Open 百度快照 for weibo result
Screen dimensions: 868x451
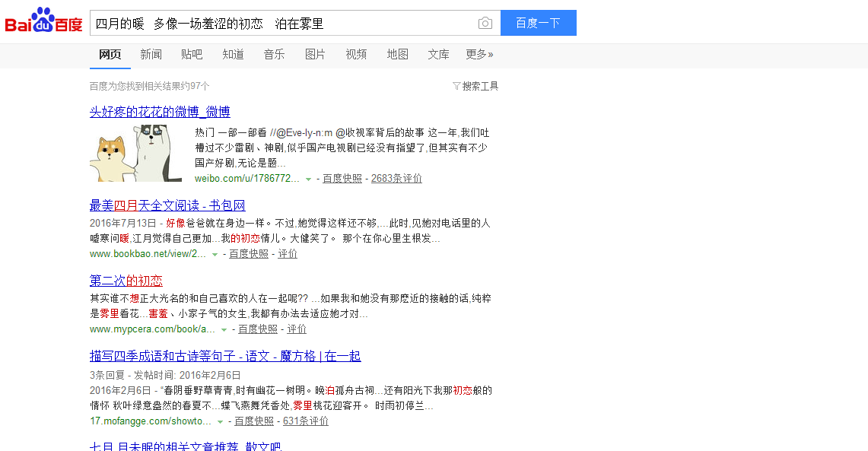(342, 178)
